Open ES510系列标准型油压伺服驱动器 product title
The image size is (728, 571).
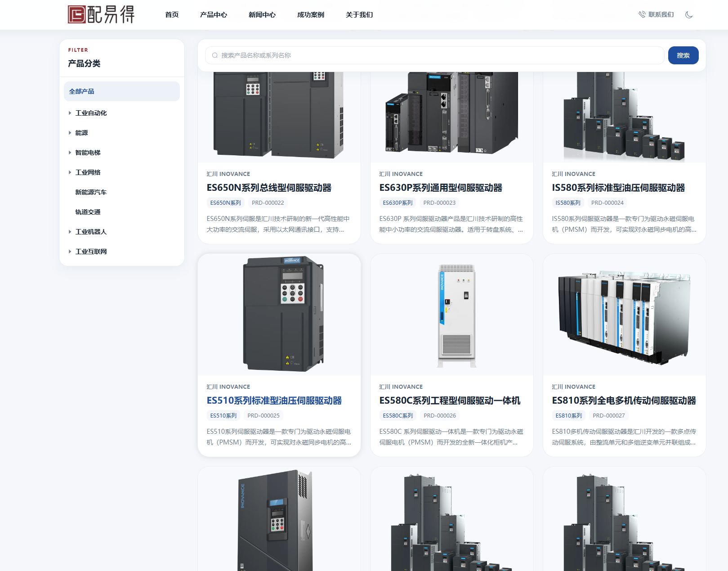[x=274, y=400]
